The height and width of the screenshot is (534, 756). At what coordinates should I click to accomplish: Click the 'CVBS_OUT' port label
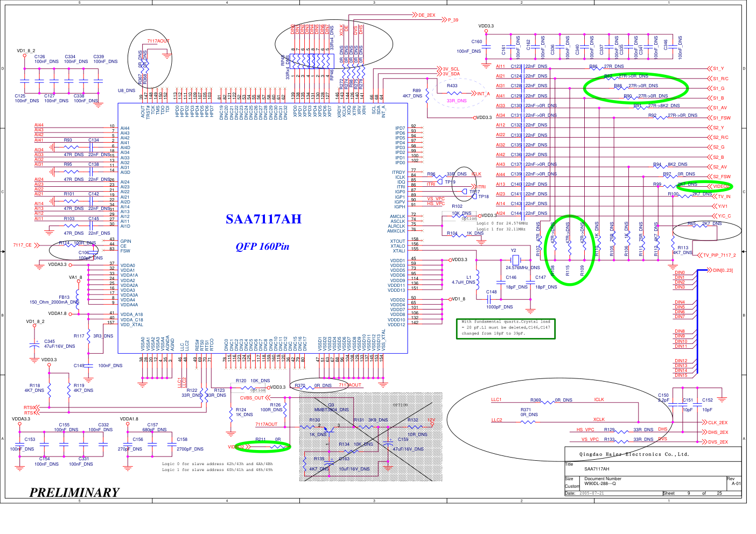pos(252,398)
